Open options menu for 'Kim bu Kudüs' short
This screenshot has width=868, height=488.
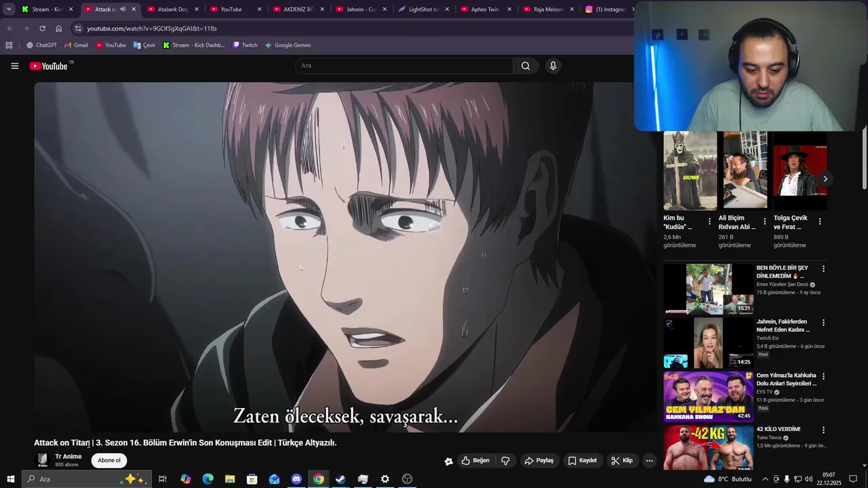[709, 222]
